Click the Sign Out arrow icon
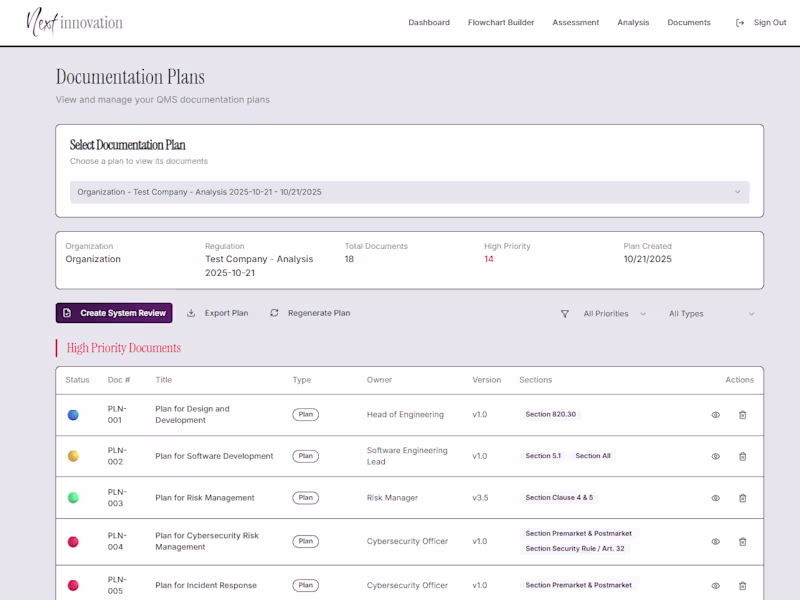Image resolution: width=800 pixels, height=600 pixels. pos(740,22)
